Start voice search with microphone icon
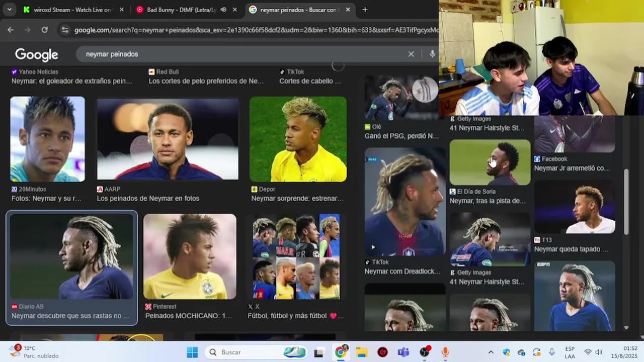644x362 pixels. tap(432, 54)
